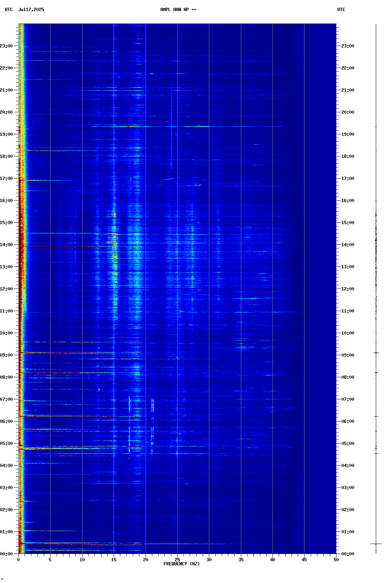The width and height of the screenshot is (392, 583).
Task: Click the right-side '20:00' time label
Action: click(348, 112)
